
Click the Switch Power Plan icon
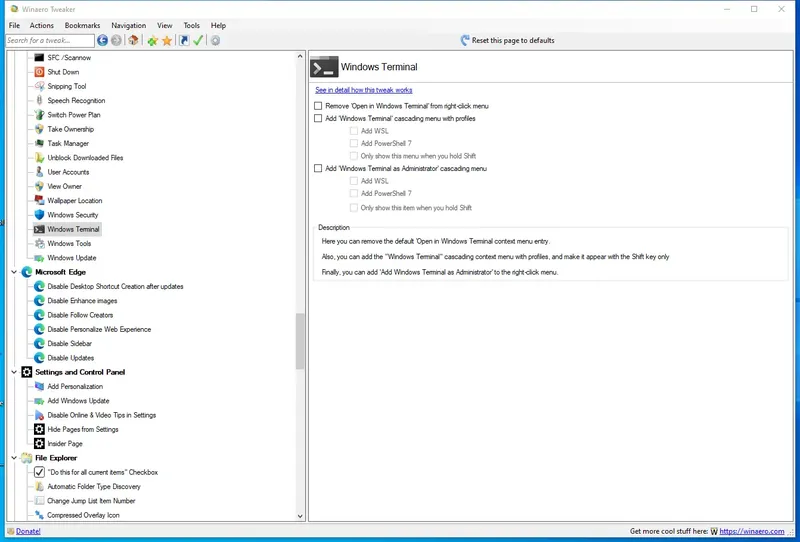tap(39, 115)
